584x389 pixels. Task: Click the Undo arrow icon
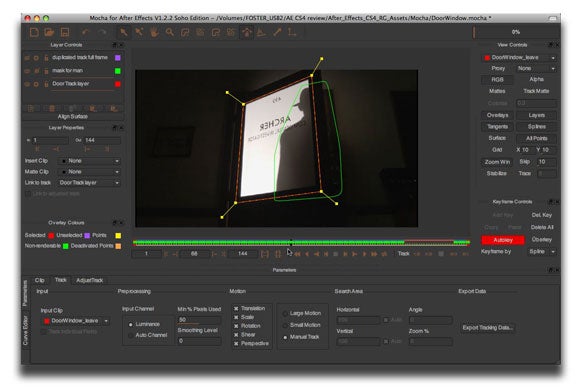click(86, 32)
